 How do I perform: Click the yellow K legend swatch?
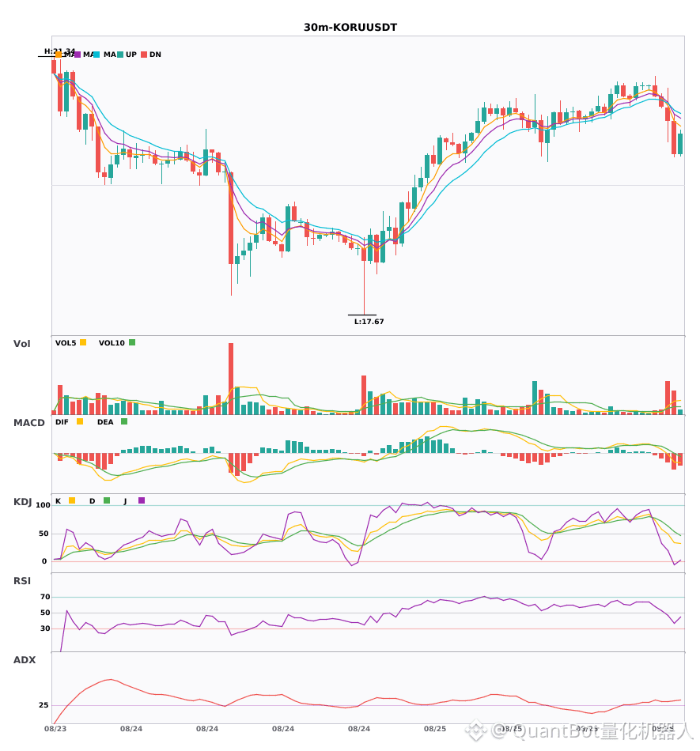72,500
